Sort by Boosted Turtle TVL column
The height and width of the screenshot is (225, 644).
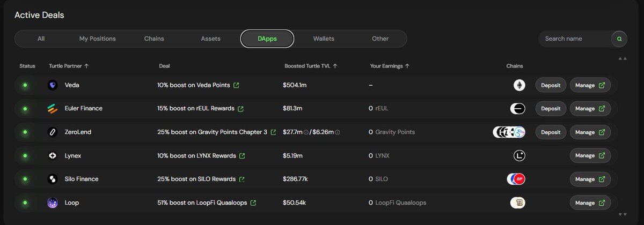(311, 66)
